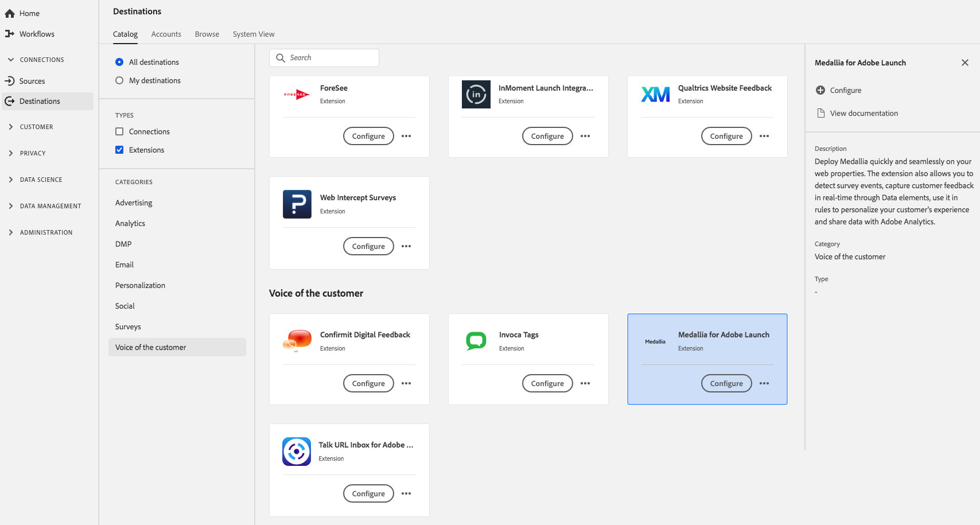Open more options for Web Intercept Surveys
Screen dimensions: 980x525
[x=406, y=246]
